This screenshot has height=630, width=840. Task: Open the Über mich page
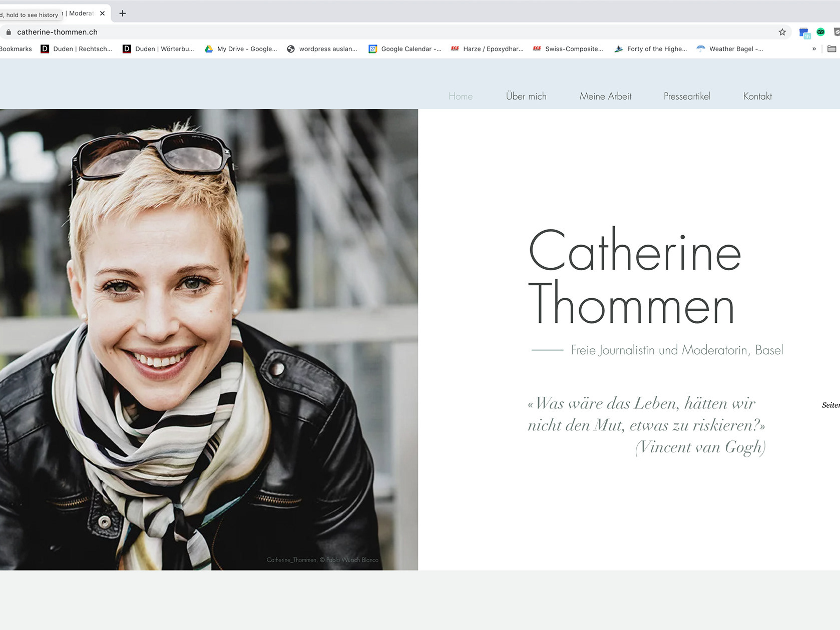point(526,96)
